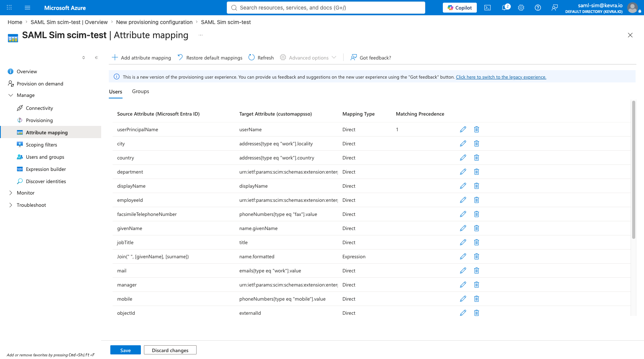This screenshot has width=644, height=359.
Task: Delete the givenName attribute mapping
Action: pos(476,228)
